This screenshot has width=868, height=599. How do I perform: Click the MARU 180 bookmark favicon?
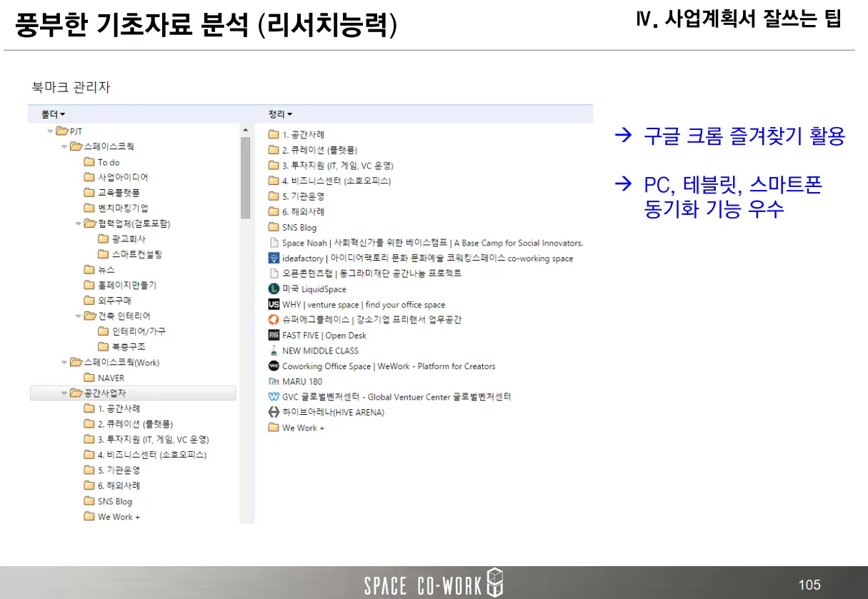coord(273,382)
